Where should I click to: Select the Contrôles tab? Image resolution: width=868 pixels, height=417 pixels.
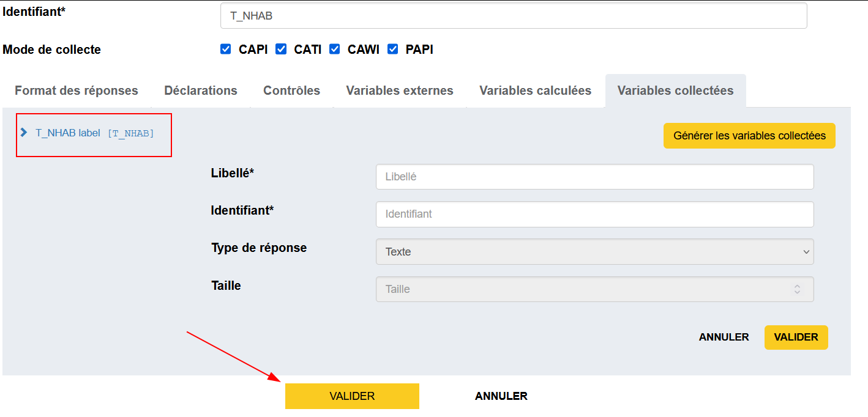click(x=291, y=90)
